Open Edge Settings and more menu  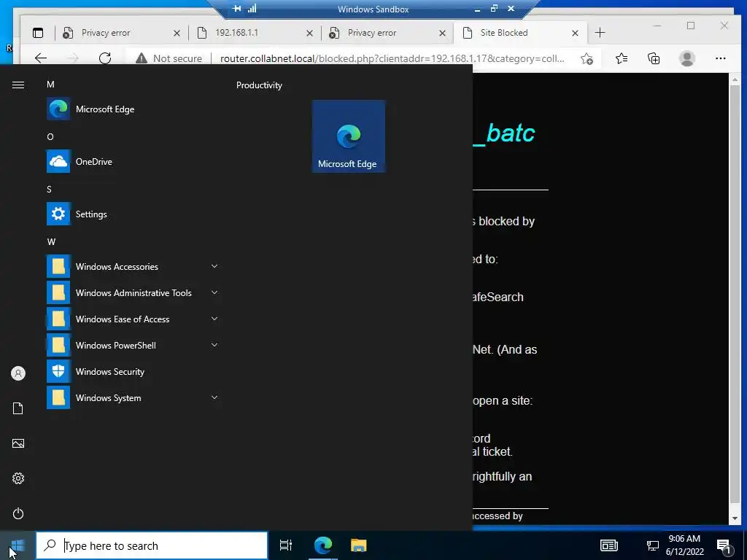(x=720, y=58)
